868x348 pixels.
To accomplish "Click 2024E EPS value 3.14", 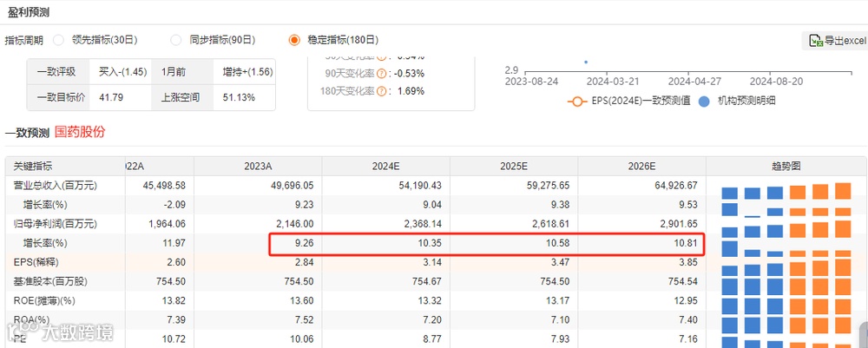I will pyautogui.click(x=433, y=262).
